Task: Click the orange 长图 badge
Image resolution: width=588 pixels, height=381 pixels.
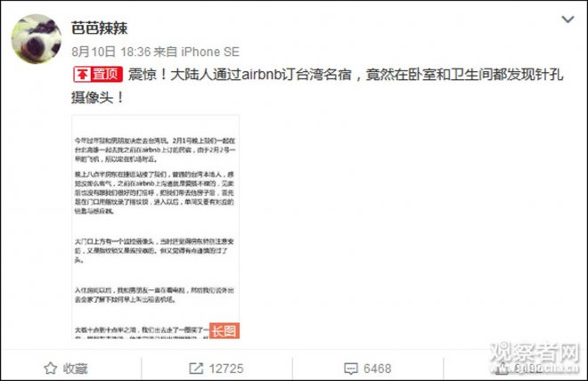Action: click(x=225, y=330)
